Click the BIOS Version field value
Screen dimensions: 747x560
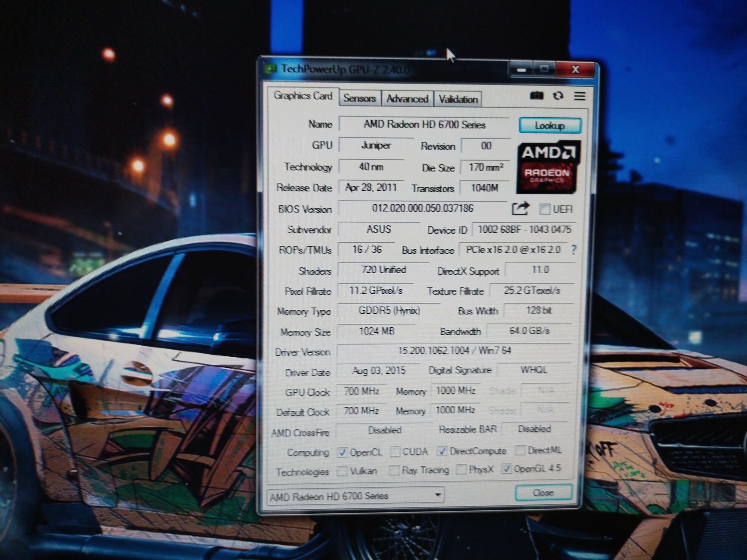[422, 208]
